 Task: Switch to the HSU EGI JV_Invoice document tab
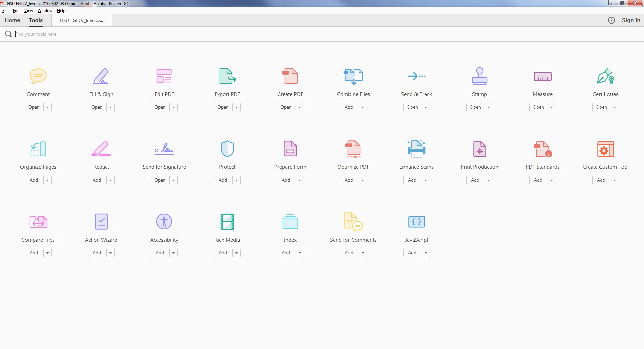coord(82,20)
